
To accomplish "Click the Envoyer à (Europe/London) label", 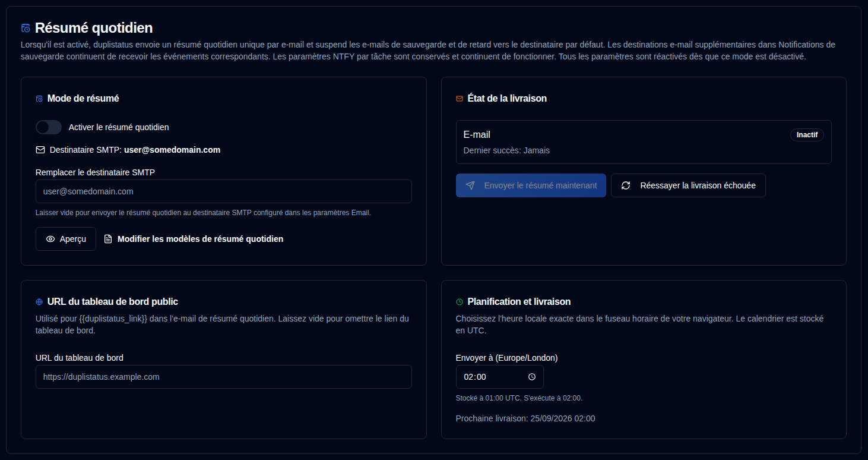I will pos(506,358).
